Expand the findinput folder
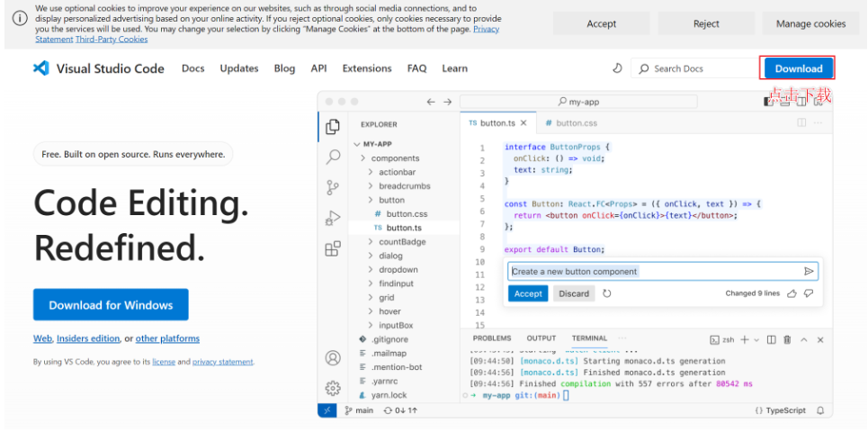This screenshot has height=432, width=868. coord(371,283)
